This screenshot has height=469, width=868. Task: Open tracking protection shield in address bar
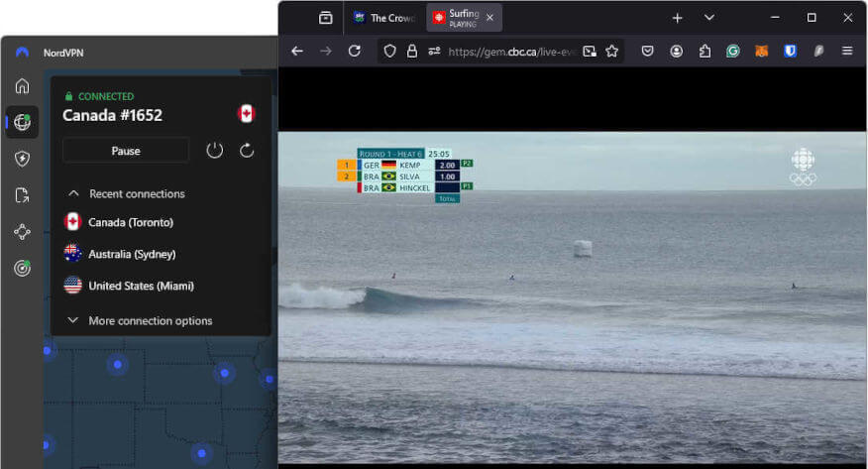point(389,51)
